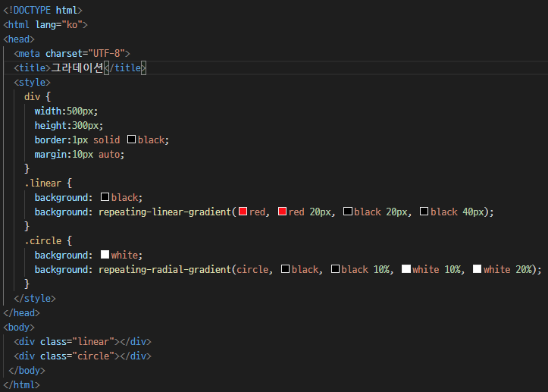
Task: Click the closing '</body>' tag
Action: click(27, 370)
